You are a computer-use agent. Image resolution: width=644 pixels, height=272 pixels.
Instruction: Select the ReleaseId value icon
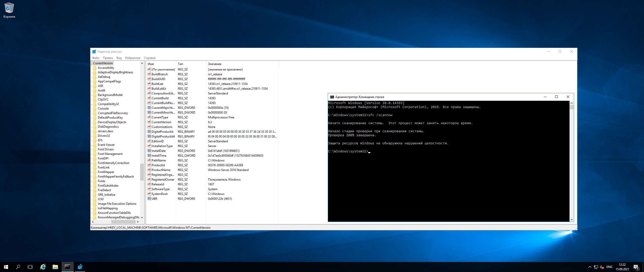(x=149, y=184)
